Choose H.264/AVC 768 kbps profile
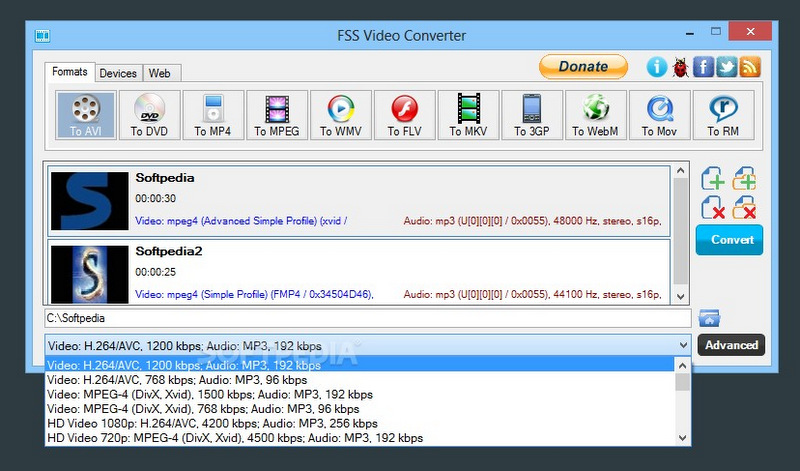Screen dimensions: 800x471 360,380
